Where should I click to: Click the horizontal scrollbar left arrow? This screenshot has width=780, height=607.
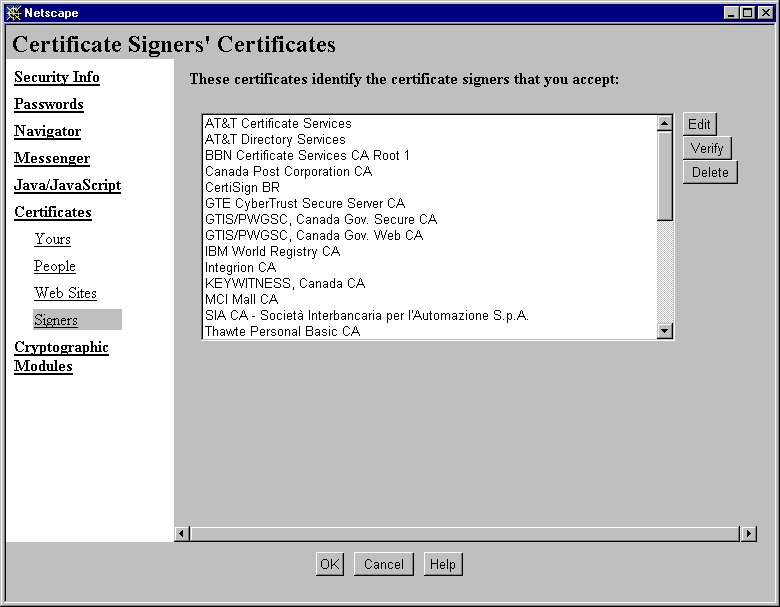[x=182, y=533]
